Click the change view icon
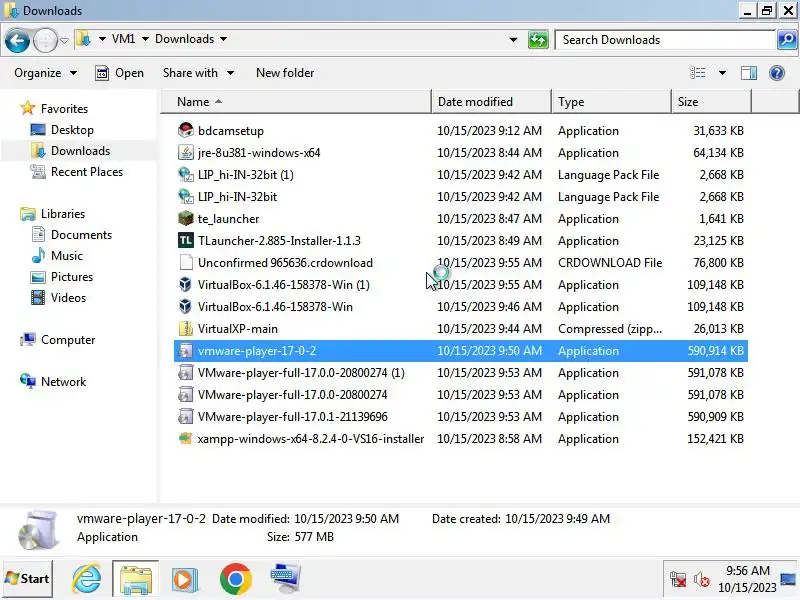The image size is (800, 600). point(697,73)
